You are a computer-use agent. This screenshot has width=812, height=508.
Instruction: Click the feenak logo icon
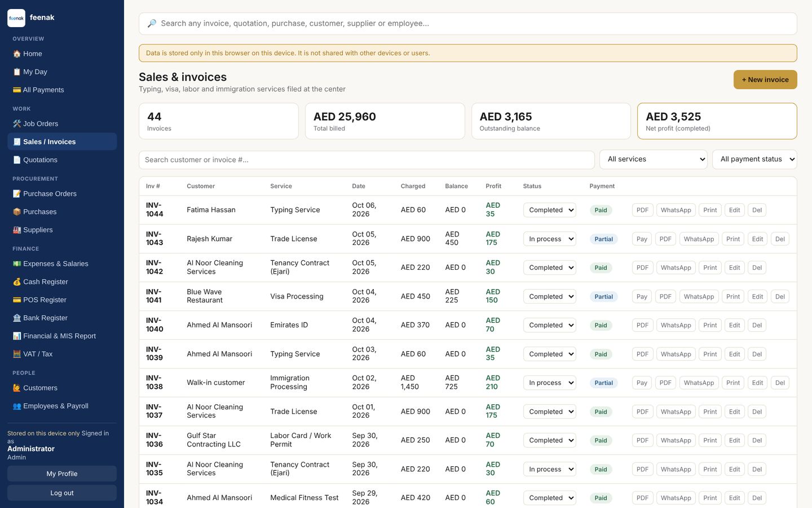16,18
